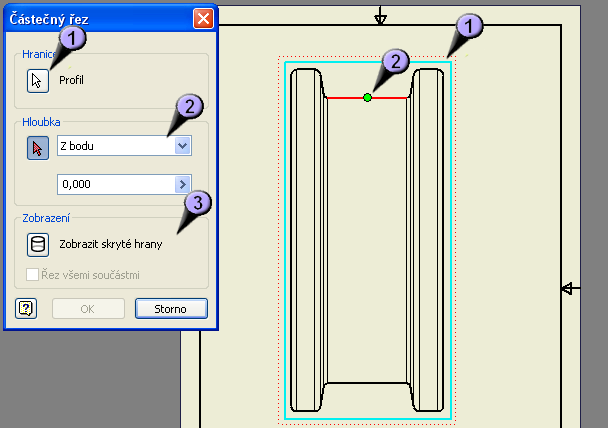
Task: Open the "Z bodu" depth type dropdown
Action: pos(182,146)
